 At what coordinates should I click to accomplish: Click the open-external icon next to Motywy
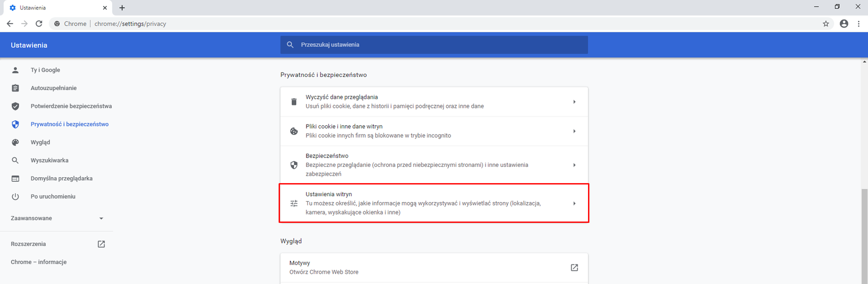574,268
